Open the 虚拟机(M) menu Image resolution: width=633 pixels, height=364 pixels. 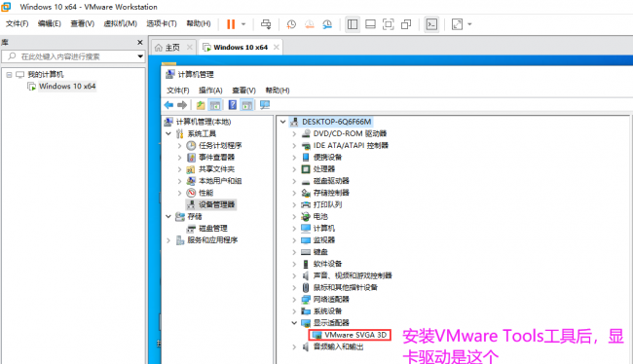click(x=121, y=23)
